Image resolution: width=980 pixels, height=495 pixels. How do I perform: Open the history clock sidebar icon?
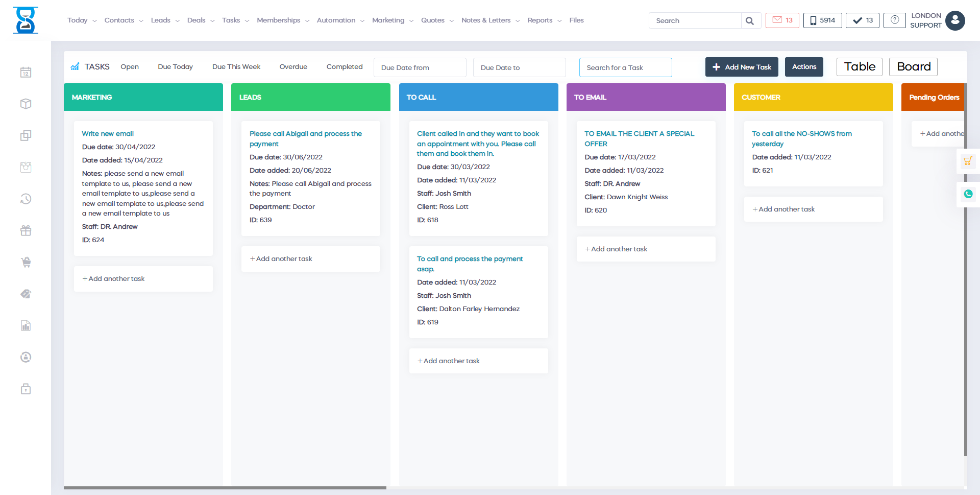[26, 199]
